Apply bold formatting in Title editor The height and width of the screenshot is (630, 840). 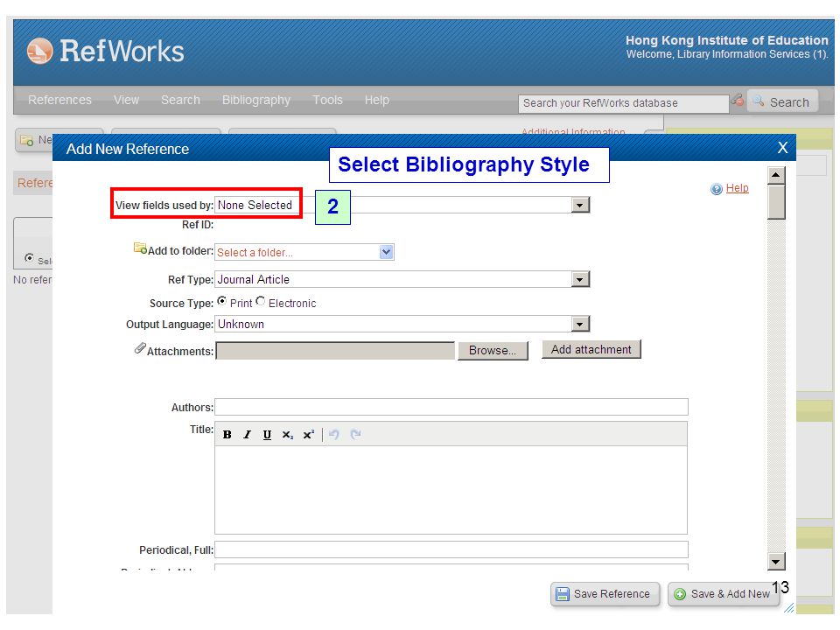pos(227,435)
